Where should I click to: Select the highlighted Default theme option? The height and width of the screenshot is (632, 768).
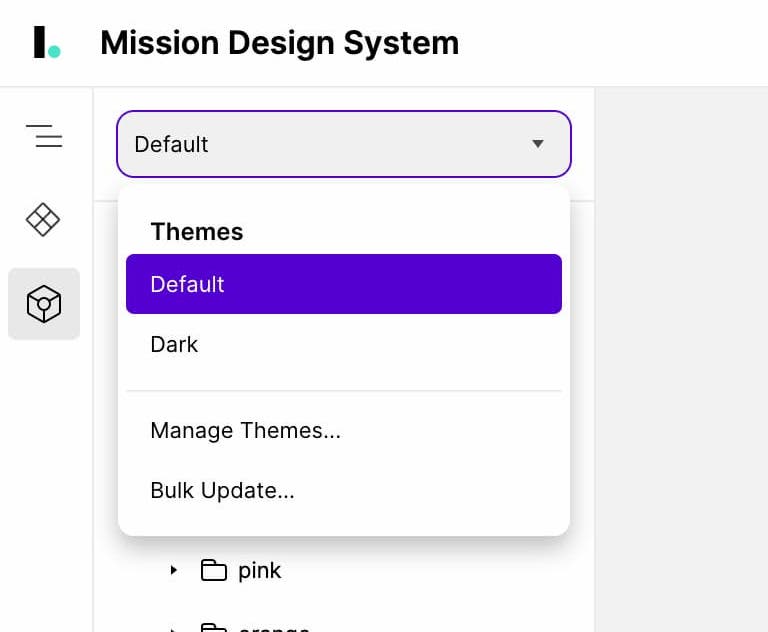tap(344, 284)
